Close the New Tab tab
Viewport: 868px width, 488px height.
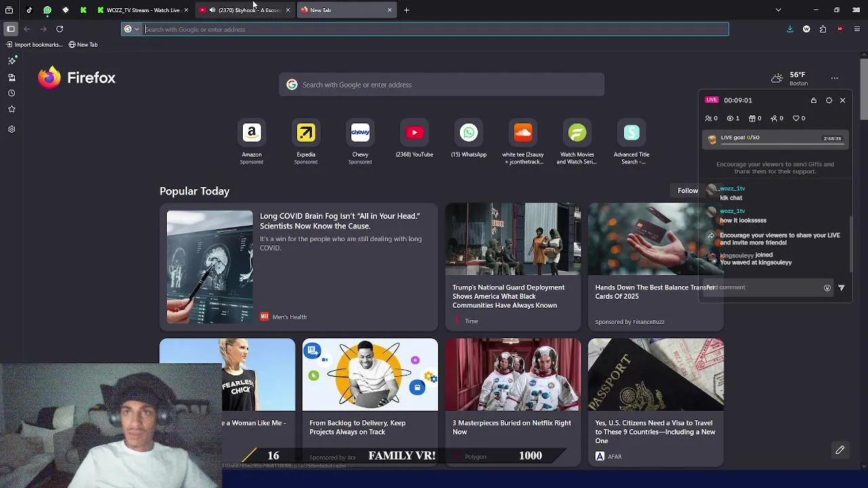tap(389, 10)
